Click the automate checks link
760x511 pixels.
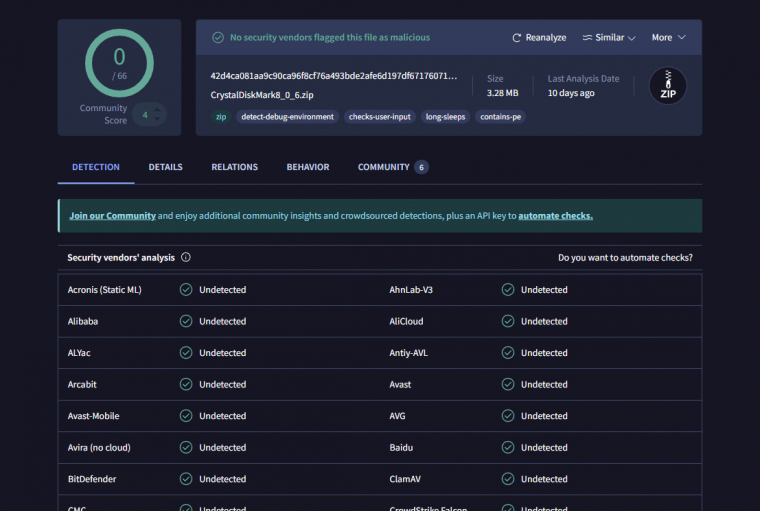555,216
